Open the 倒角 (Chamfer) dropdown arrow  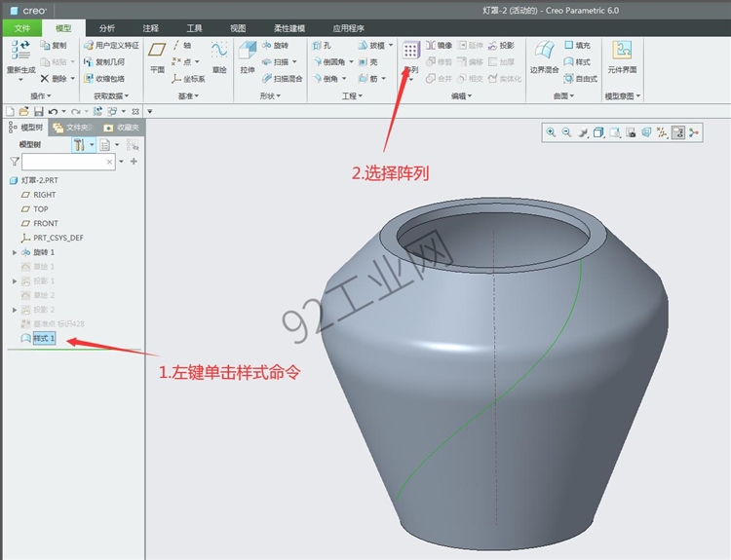pyautogui.click(x=344, y=79)
